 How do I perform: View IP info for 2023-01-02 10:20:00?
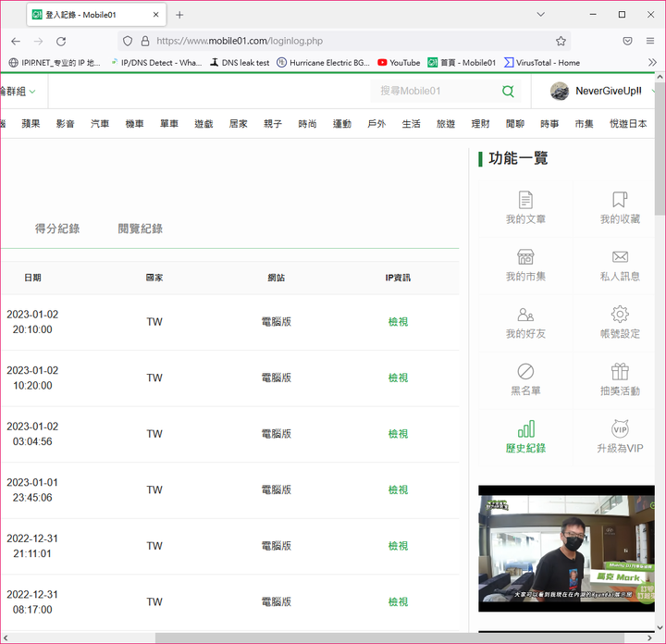398,378
